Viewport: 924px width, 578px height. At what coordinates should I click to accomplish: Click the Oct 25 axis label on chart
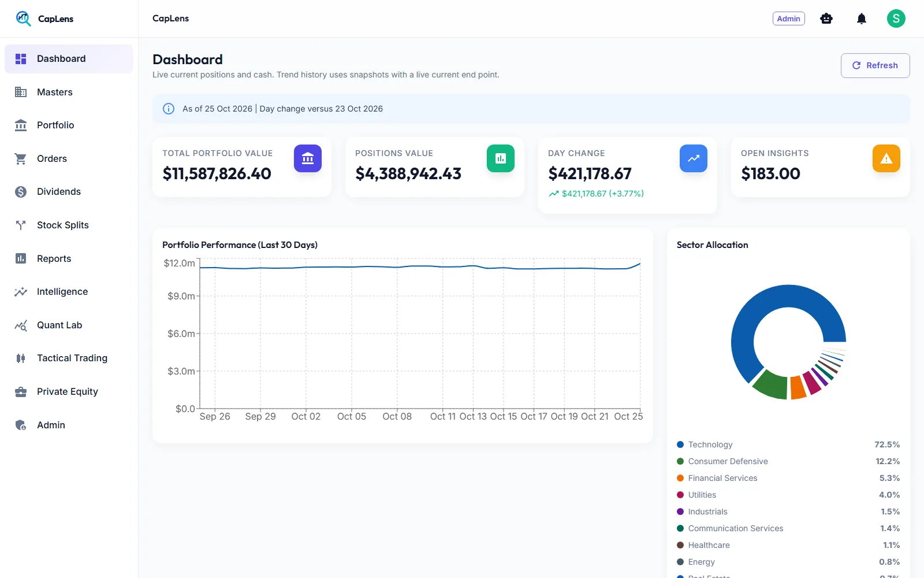(x=628, y=416)
